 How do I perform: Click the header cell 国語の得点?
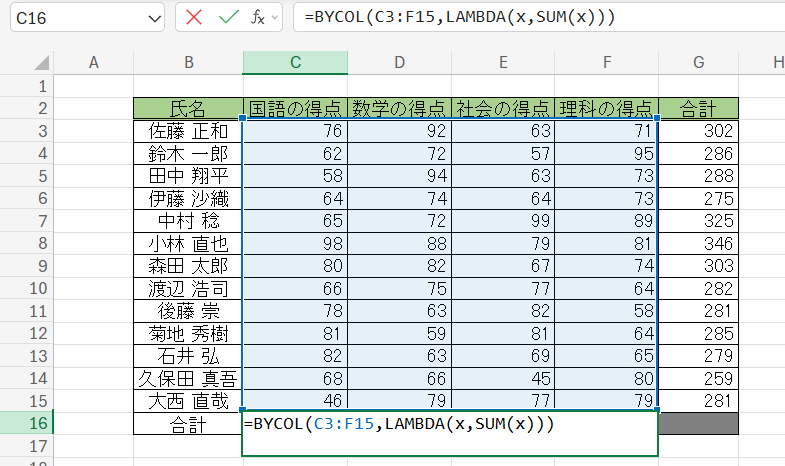[x=295, y=108]
